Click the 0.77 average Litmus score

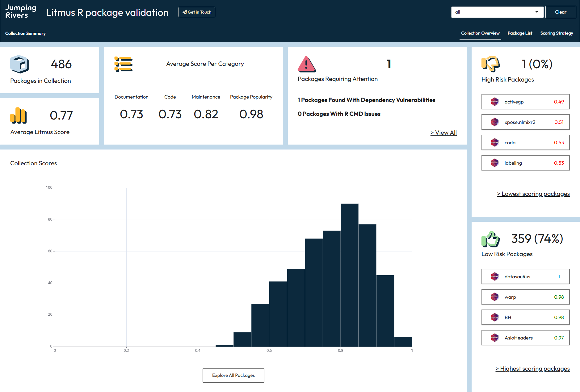click(61, 116)
